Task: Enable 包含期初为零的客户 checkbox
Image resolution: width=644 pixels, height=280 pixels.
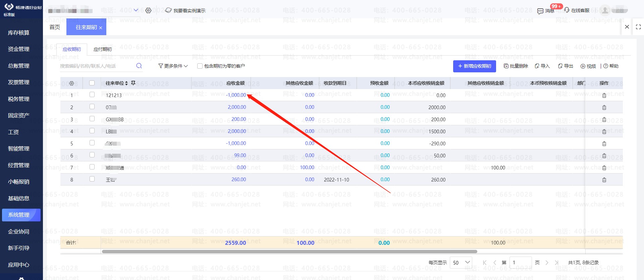Action: 200,66
